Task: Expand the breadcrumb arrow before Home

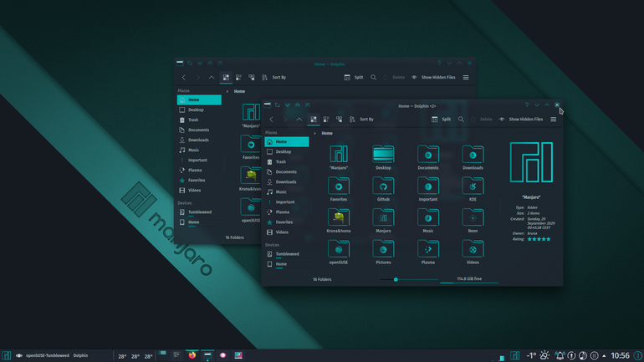Action: (314, 134)
